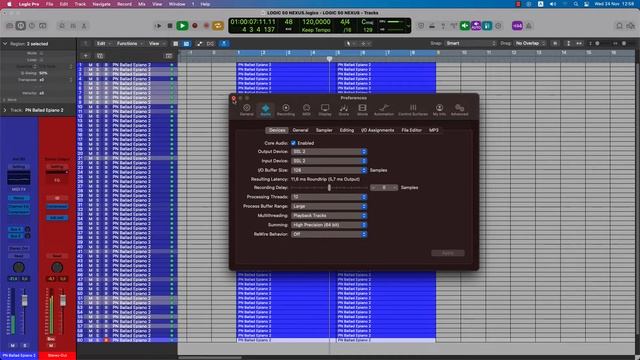The width and height of the screenshot is (640, 360).
Task: Switch to I/O Assignments tab
Action: coord(378,130)
